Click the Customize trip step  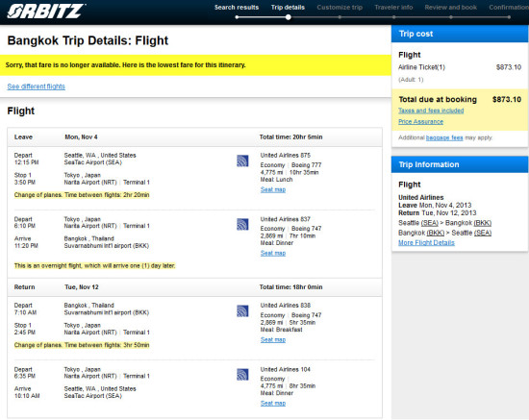(x=340, y=8)
